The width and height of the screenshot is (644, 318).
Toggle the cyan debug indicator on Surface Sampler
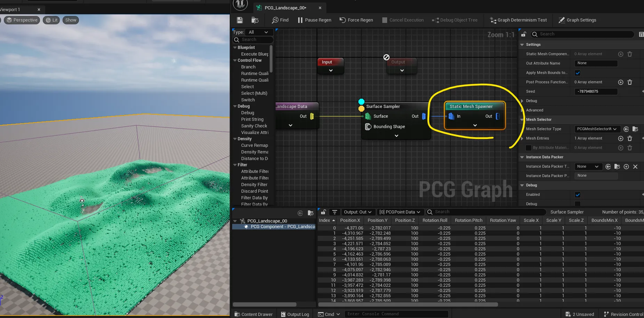(x=361, y=102)
